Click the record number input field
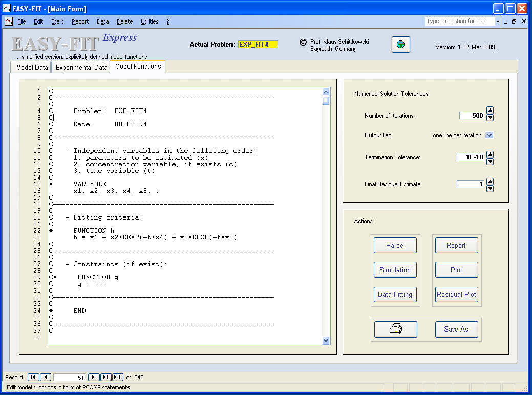Screen dimensions: 532x395 (70, 377)
